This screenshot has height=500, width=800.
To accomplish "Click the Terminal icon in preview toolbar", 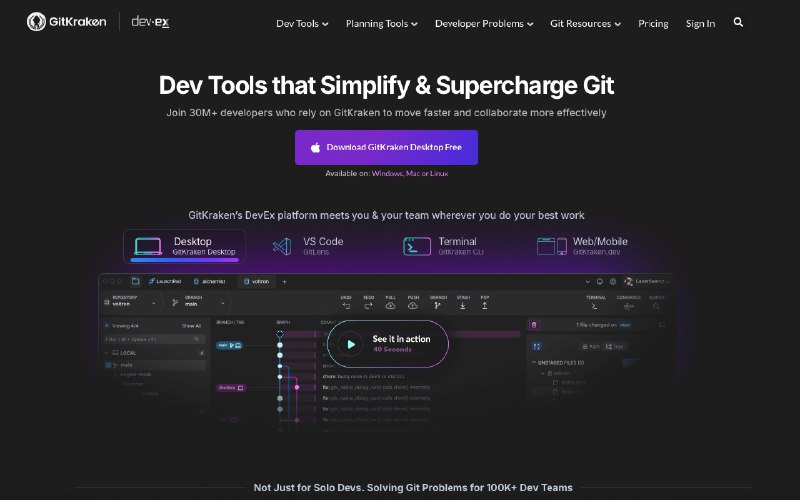I will point(594,306).
